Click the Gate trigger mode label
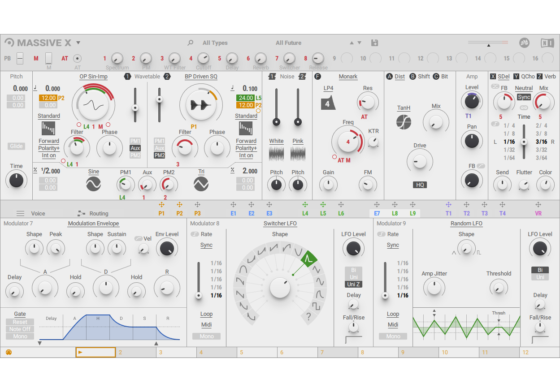The height and width of the screenshot is (392, 560). tap(20, 314)
